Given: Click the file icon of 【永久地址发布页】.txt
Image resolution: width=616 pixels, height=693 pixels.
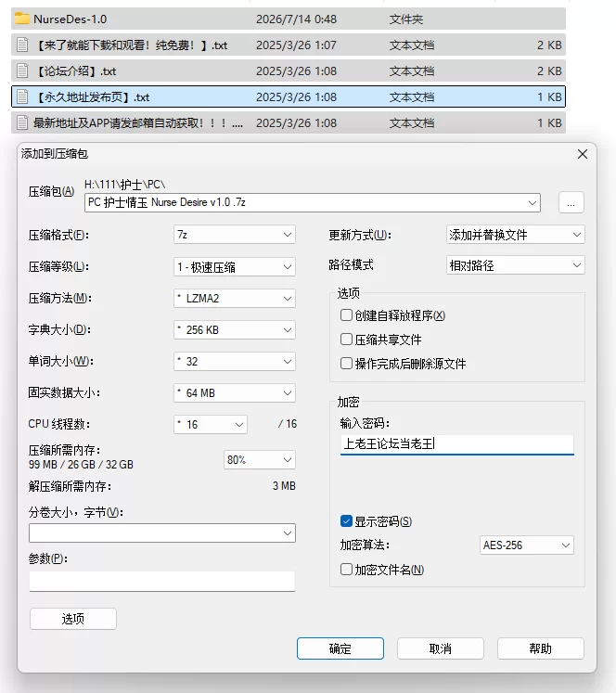Looking at the screenshot, I should (22, 96).
